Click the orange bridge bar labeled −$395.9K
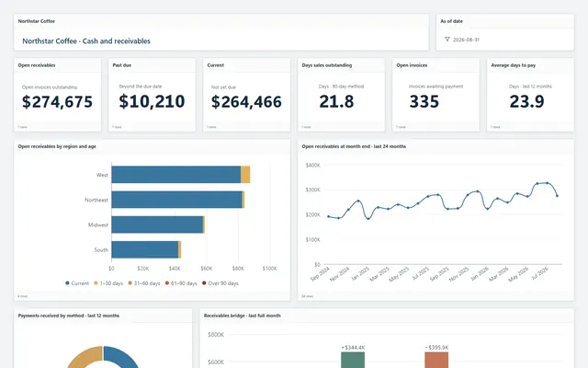 click(x=436, y=360)
